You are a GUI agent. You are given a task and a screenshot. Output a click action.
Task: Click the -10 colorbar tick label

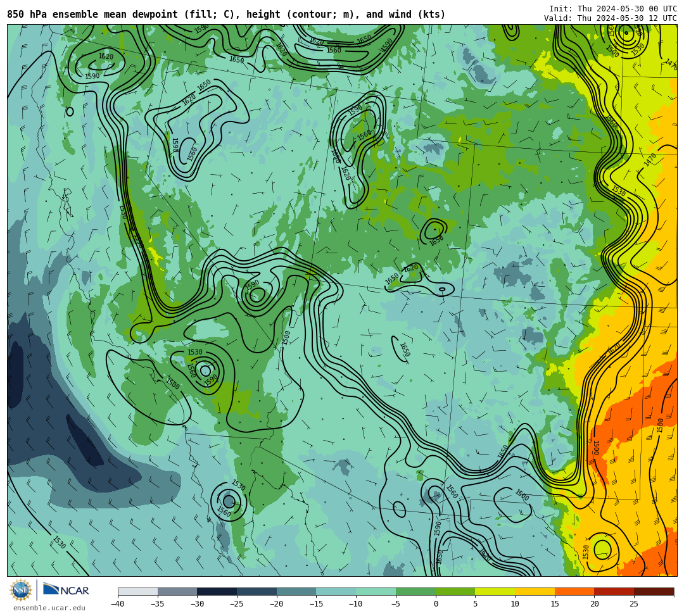coord(356,604)
